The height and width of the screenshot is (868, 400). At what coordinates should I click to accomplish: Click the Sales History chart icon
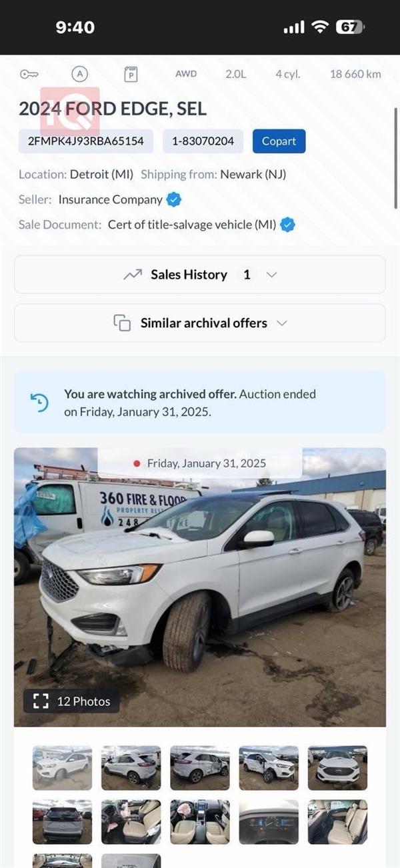(133, 274)
